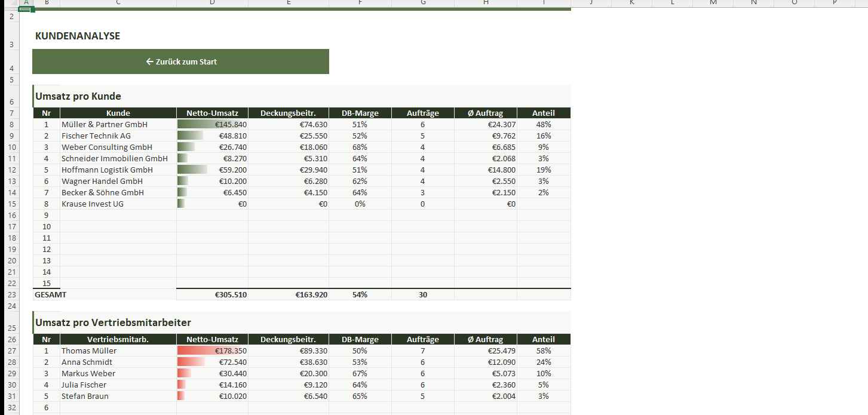Click green data bar cell showing €59.200
Viewport: 868px width, 415px height.
(212, 170)
